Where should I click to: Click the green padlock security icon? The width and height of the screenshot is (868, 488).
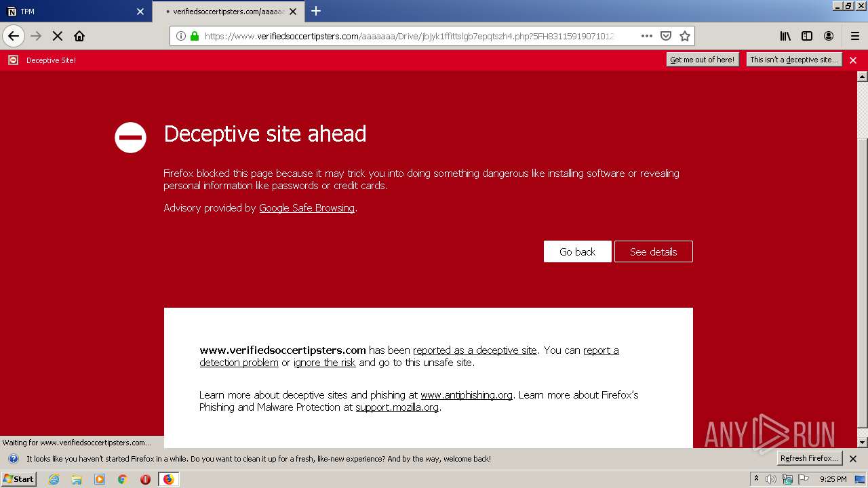195,36
